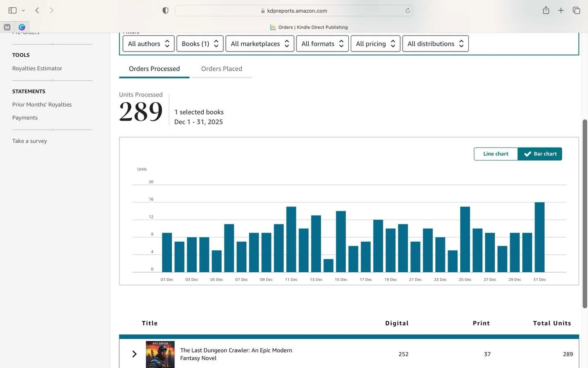Viewport: 588px width, 368px height.
Task: Click the page vertical scrollbar
Action: [x=585, y=213]
